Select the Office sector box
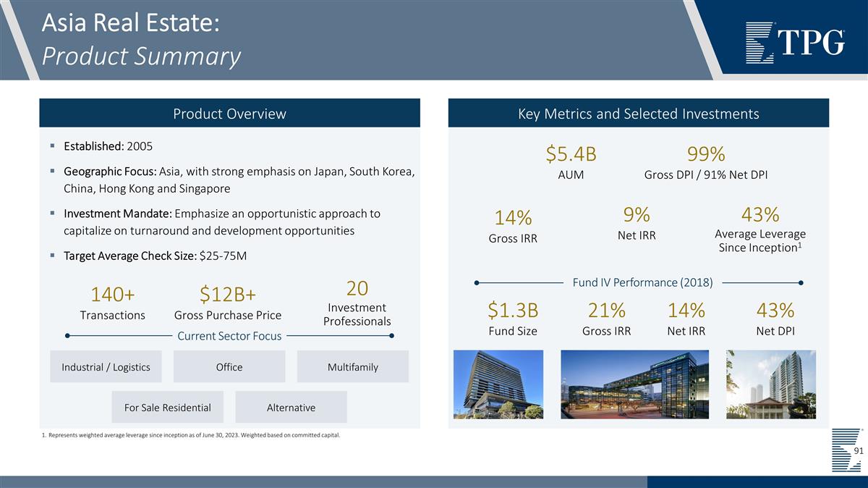This screenshot has height=488, width=868. click(229, 367)
